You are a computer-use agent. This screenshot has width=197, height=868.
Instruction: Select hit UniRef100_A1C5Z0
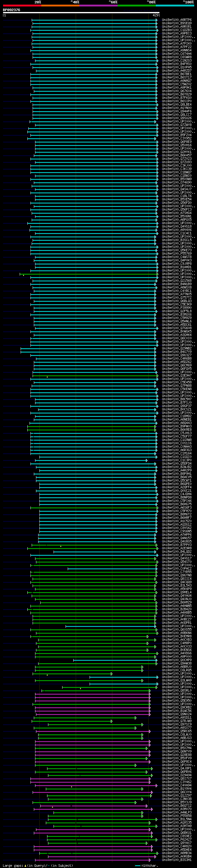pyautogui.click(x=176, y=521)
